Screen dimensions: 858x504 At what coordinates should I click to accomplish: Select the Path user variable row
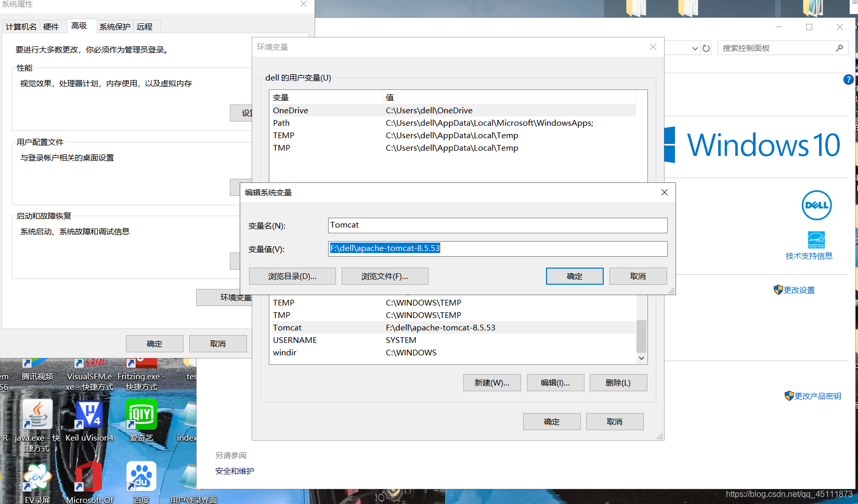pos(453,123)
